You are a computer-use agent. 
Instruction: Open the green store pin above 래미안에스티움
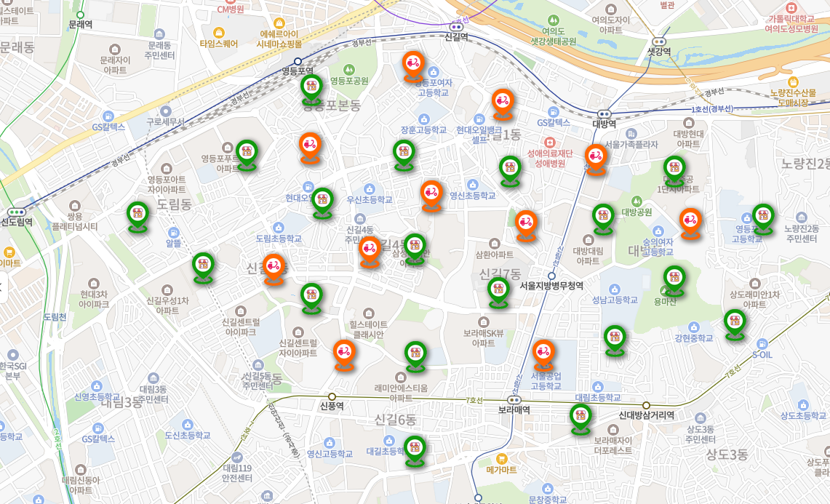[x=415, y=354]
